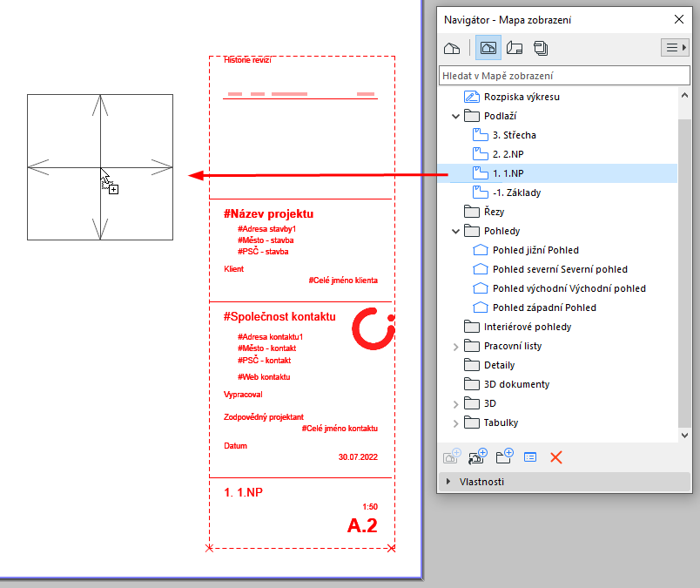
Task: Open View Settings button
Action: click(x=530, y=457)
